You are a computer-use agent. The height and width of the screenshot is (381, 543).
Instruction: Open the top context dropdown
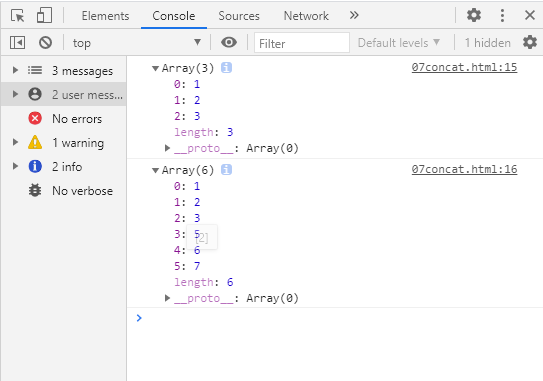[x=136, y=43]
